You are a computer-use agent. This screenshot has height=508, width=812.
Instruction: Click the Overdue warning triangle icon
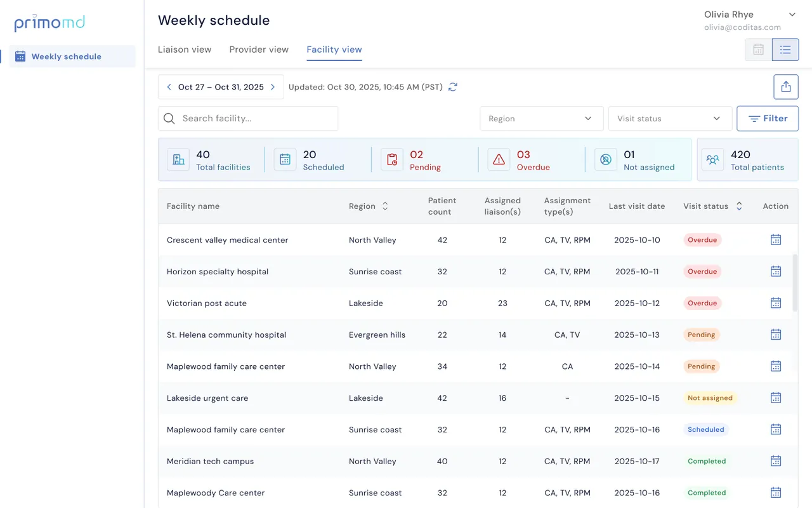[x=499, y=160]
